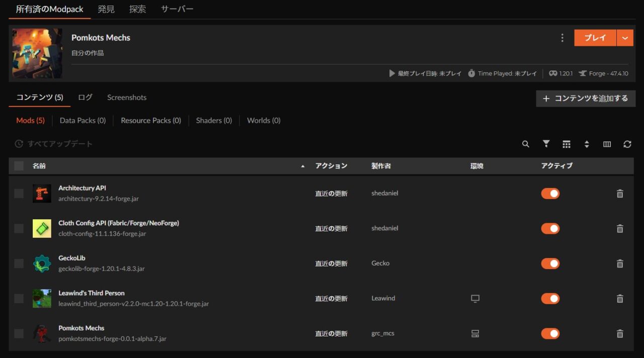
Task: Click the コンテンツを追加する button
Action: click(x=586, y=99)
